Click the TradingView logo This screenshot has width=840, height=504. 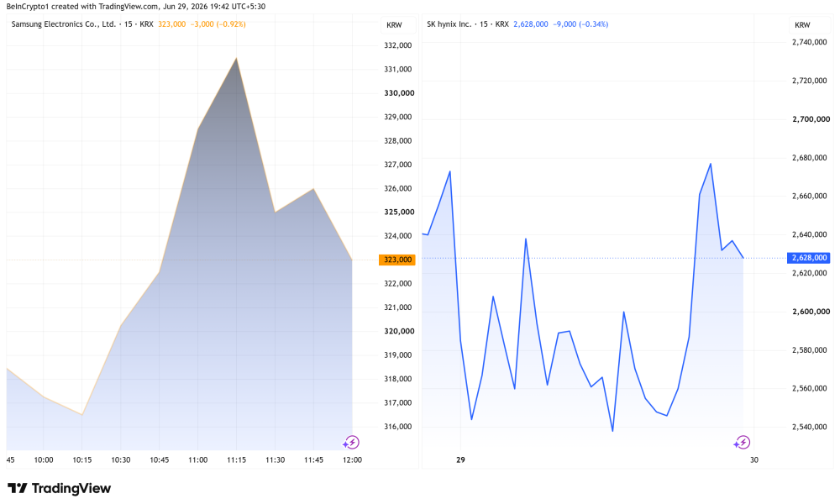59,488
